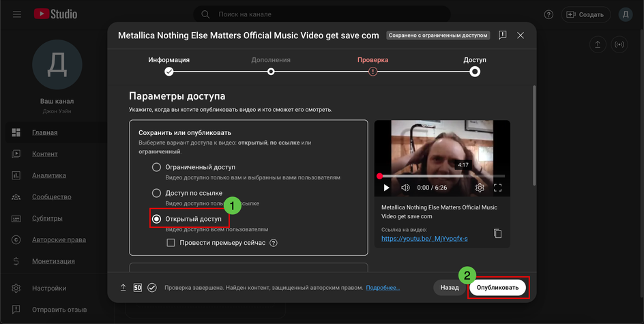This screenshot has width=644, height=324.
Task: Click the Сохранено с ограниченным доступом badge
Action: pos(438,35)
